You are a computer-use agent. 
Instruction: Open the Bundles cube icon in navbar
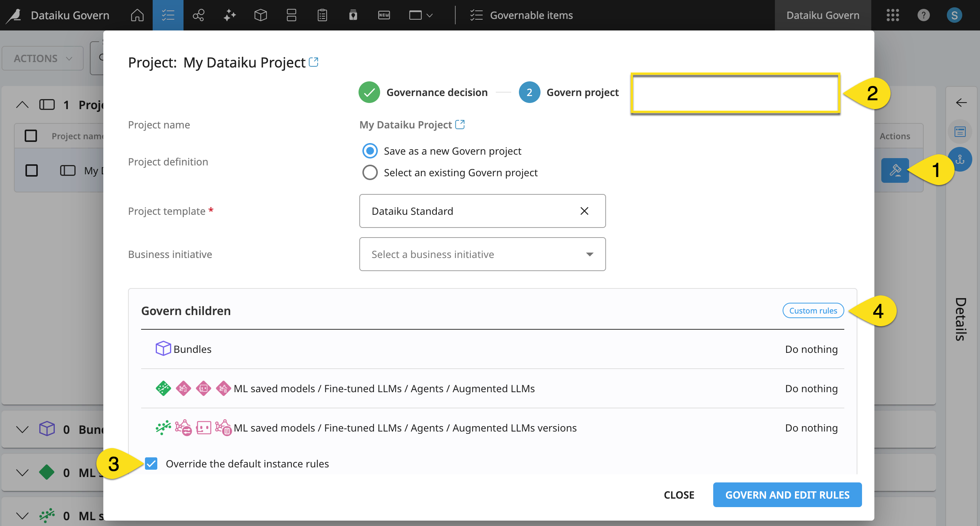point(261,15)
